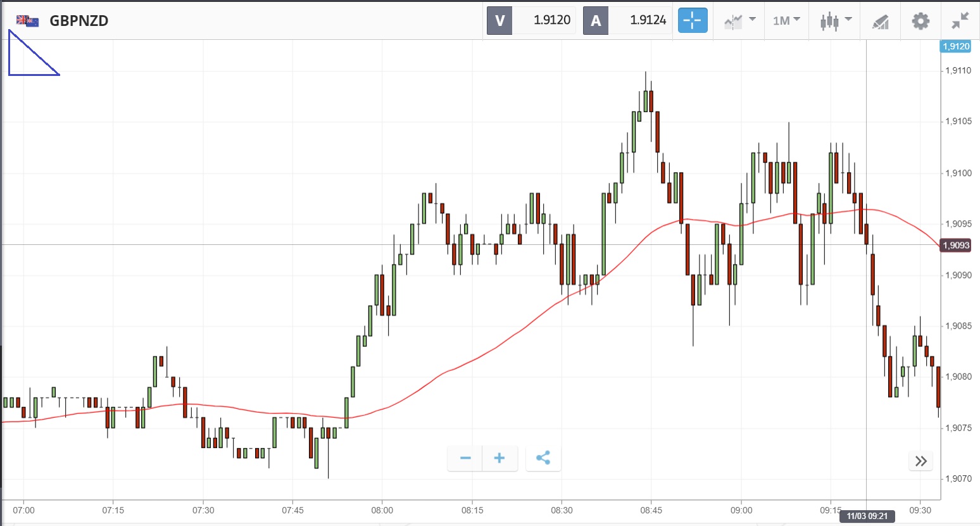Click the 1,9120 current price label
Viewport: 980px width, 526px height.
coord(955,46)
